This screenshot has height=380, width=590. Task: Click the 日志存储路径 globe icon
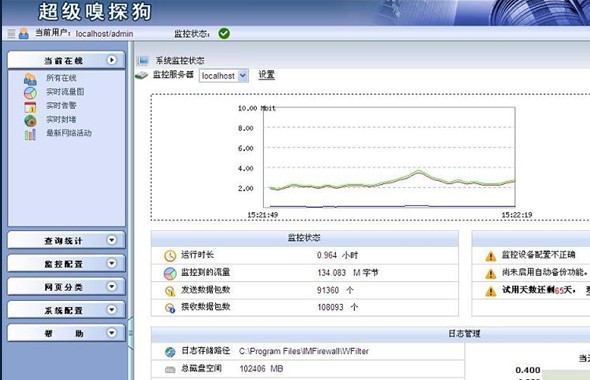coord(170,352)
